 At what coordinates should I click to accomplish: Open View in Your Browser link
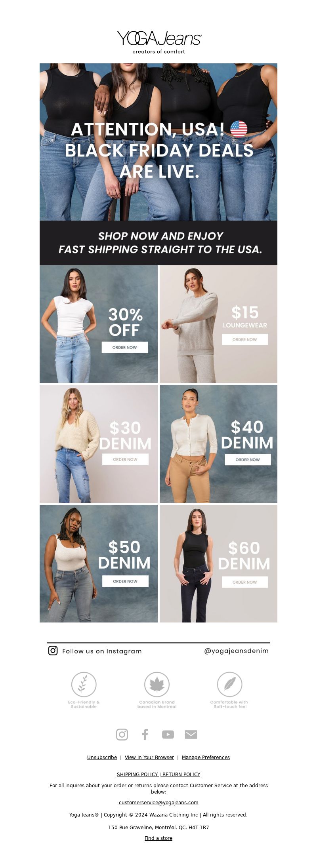[149, 758]
